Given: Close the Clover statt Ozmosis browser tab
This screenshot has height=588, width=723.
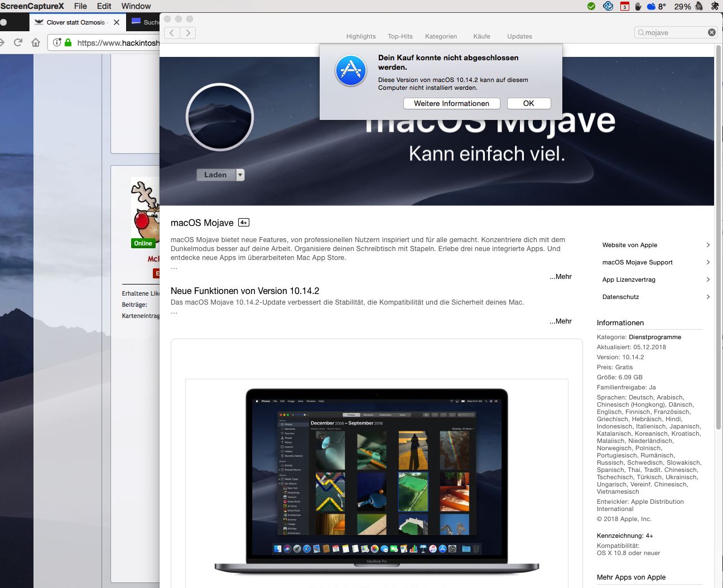Looking at the screenshot, I should 116,22.
